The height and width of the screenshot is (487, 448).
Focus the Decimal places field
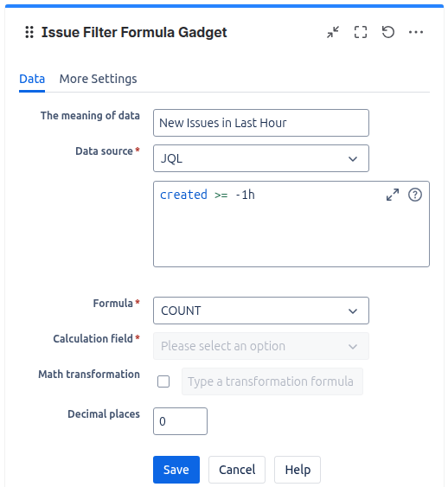180,421
